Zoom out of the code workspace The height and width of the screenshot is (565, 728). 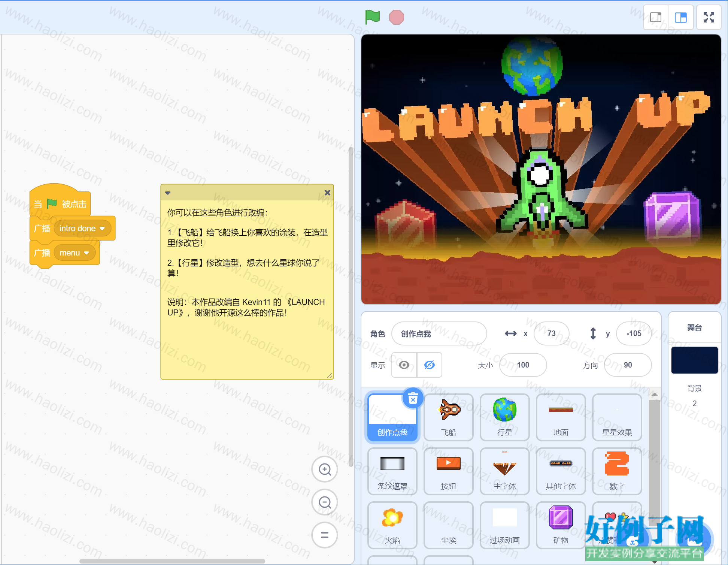point(325,502)
